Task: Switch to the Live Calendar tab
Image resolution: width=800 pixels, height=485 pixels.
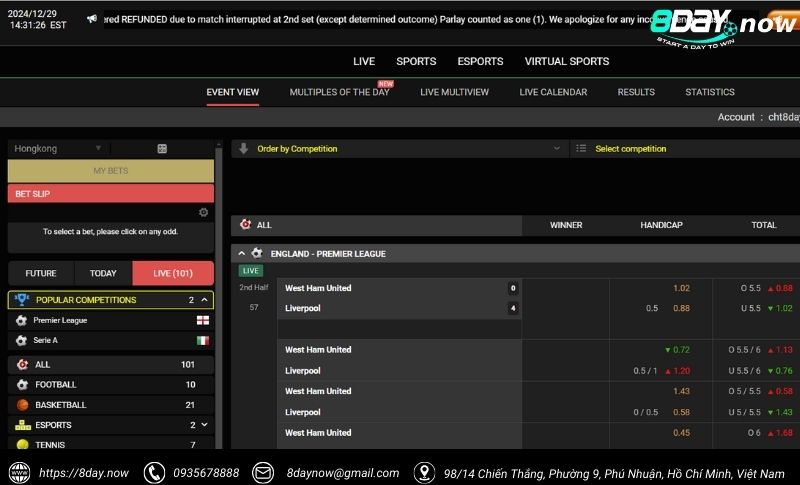Action: pos(553,92)
